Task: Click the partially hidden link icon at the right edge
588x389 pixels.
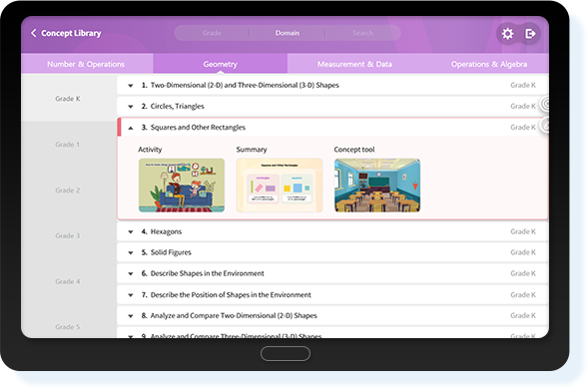Action: pyautogui.click(x=545, y=125)
